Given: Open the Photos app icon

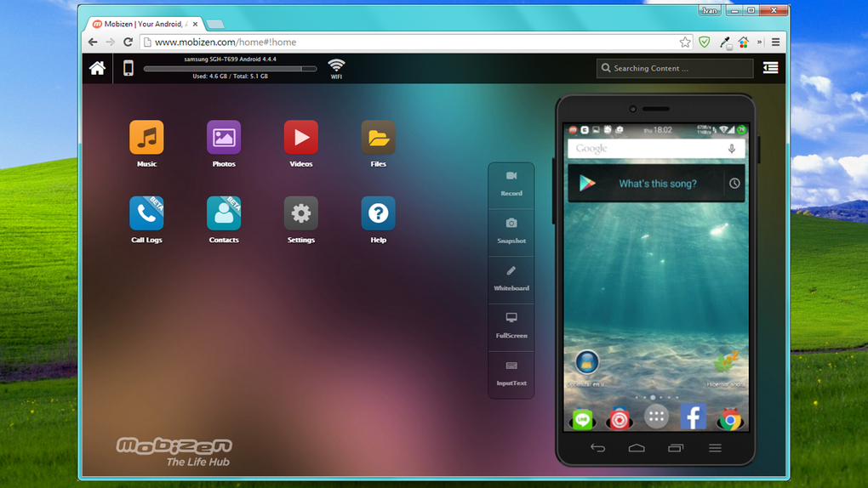Looking at the screenshot, I should tap(224, 137).
